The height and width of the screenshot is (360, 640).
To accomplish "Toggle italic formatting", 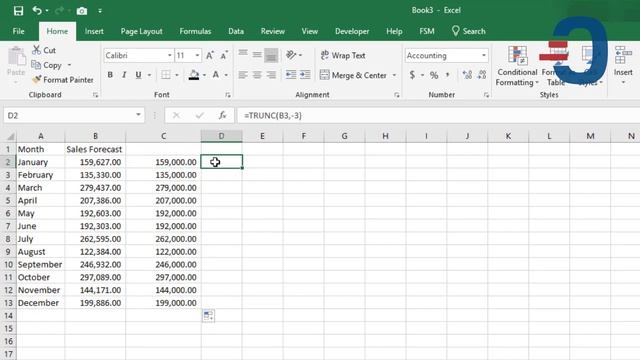I will pyautogui.click(x=124, y=75).
